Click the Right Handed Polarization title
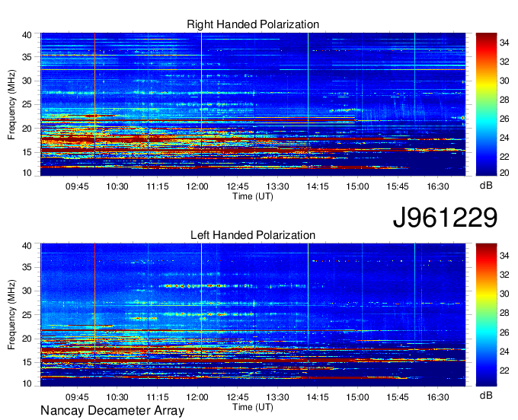Screen dimensions: 518x420 [253, 24]
